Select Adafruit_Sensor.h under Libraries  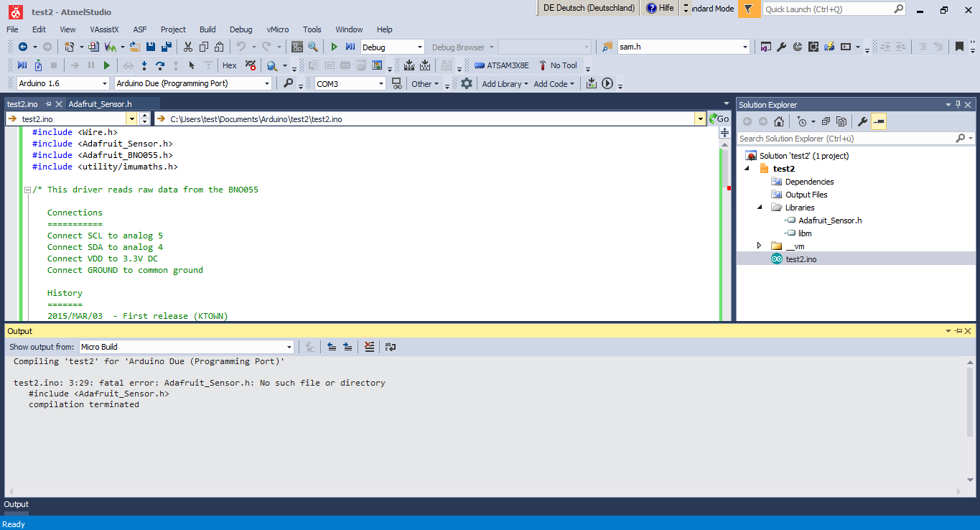click(x=830, y=220)
